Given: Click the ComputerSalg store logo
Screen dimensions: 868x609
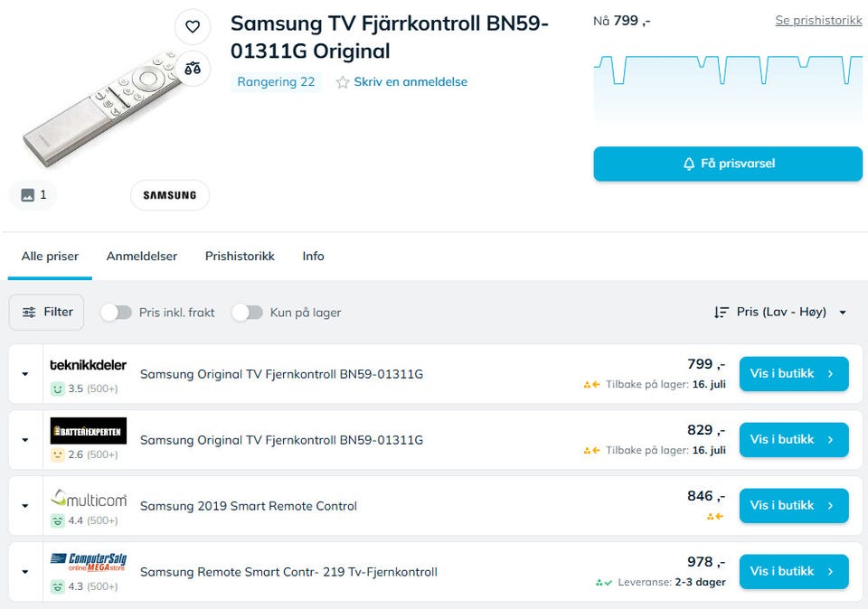Looking at the screenshot, I should 88,563.
